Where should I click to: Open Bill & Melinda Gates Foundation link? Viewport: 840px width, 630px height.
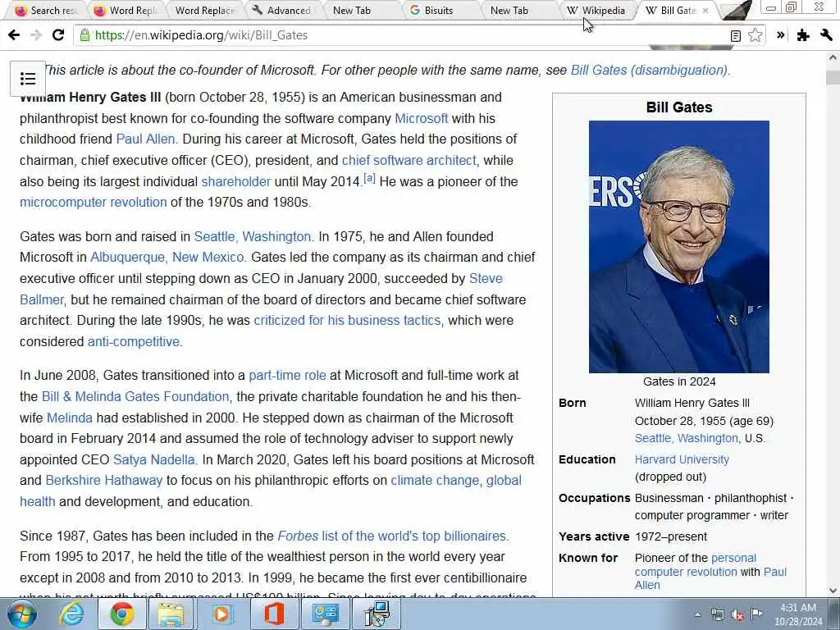pos(135,397)
